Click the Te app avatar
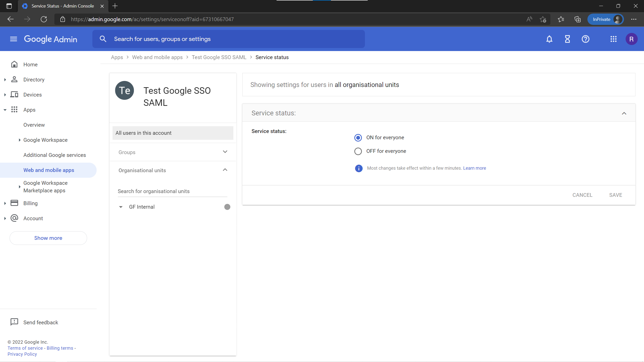Viewport: 644px width, 362px height. click(125, 90)
